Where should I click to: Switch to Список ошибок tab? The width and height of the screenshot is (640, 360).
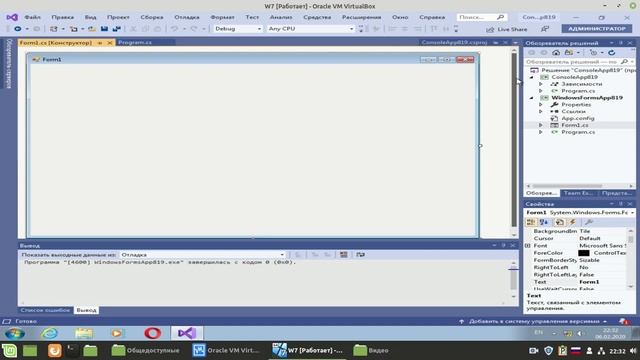(x=45, y=310)
